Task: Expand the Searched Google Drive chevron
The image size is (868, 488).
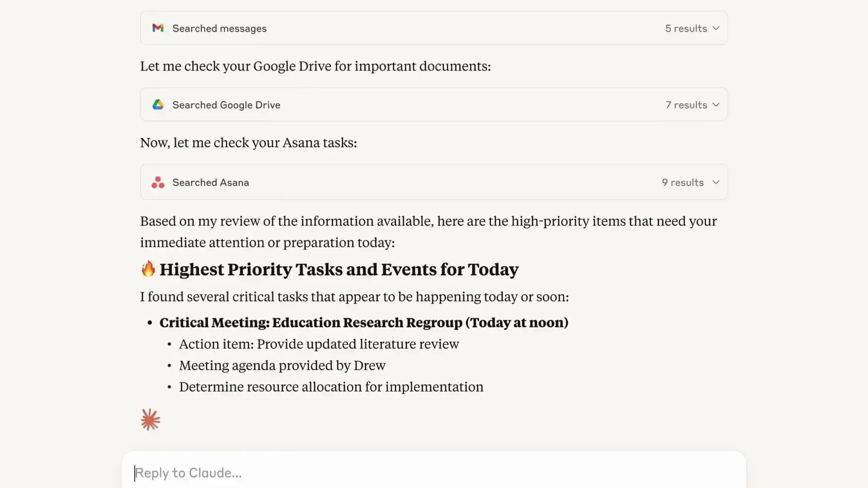Action: pyautogui.click(x=716, y=105)
